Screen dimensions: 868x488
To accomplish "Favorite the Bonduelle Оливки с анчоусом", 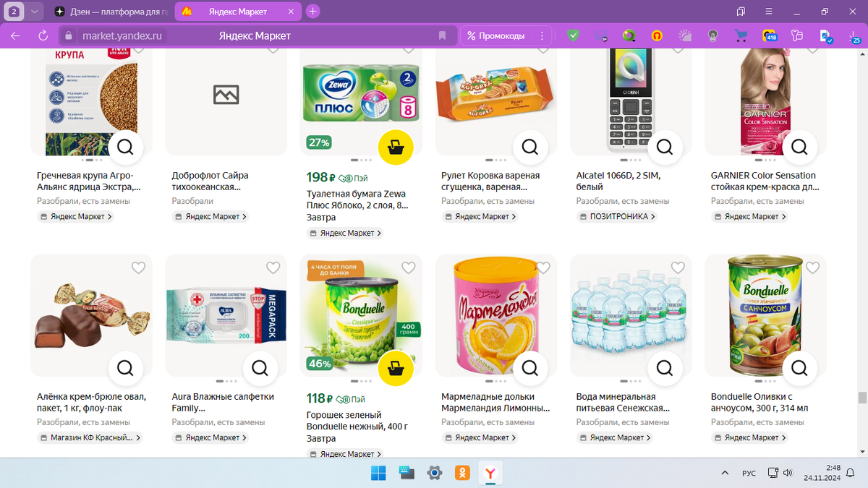I will [812, 268].
